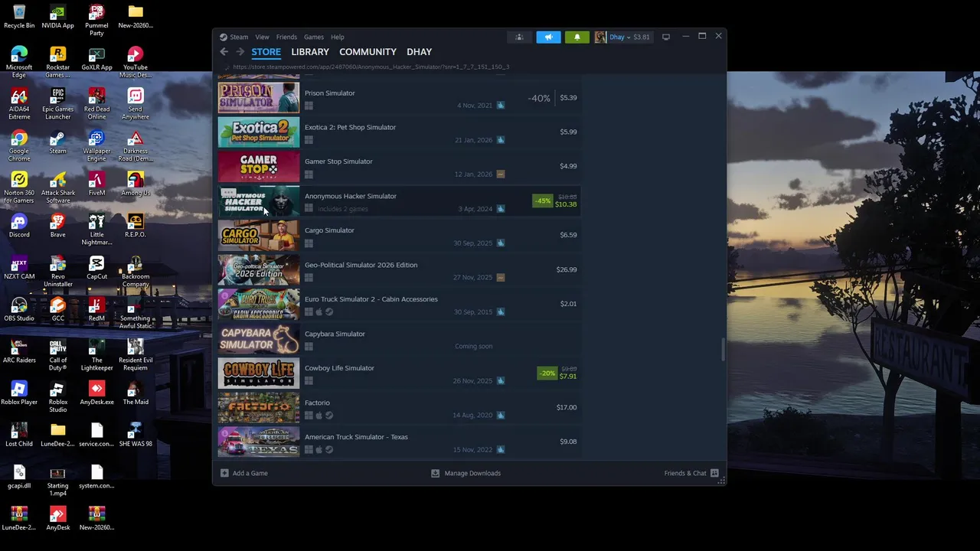Select the Rockstar Games Launcher desktop icon
The image size is (980, 551).
pos(58,62)
